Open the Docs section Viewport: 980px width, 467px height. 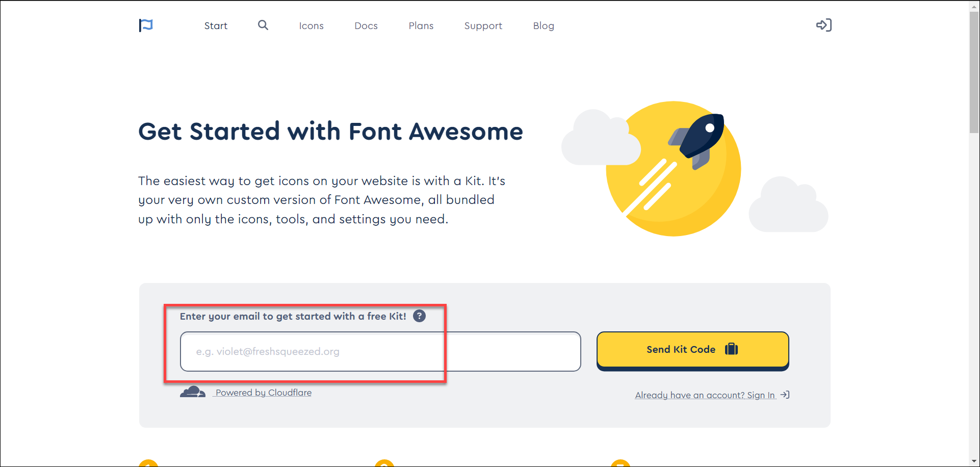(366, 26)
